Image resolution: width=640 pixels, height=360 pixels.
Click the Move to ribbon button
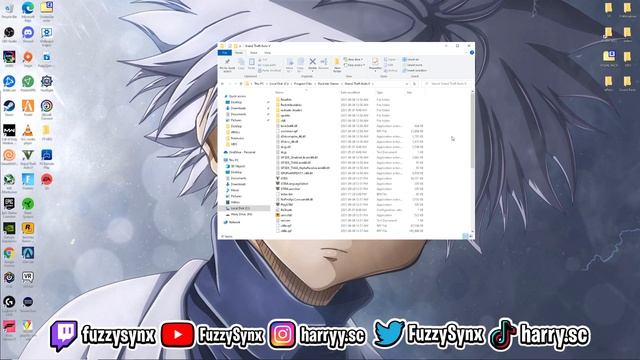pos(290,65)
